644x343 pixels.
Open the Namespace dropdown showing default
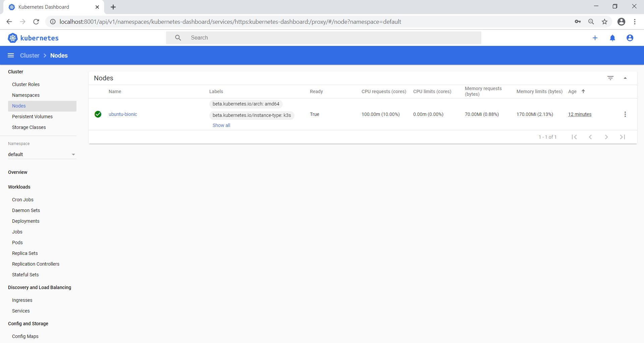42,154
